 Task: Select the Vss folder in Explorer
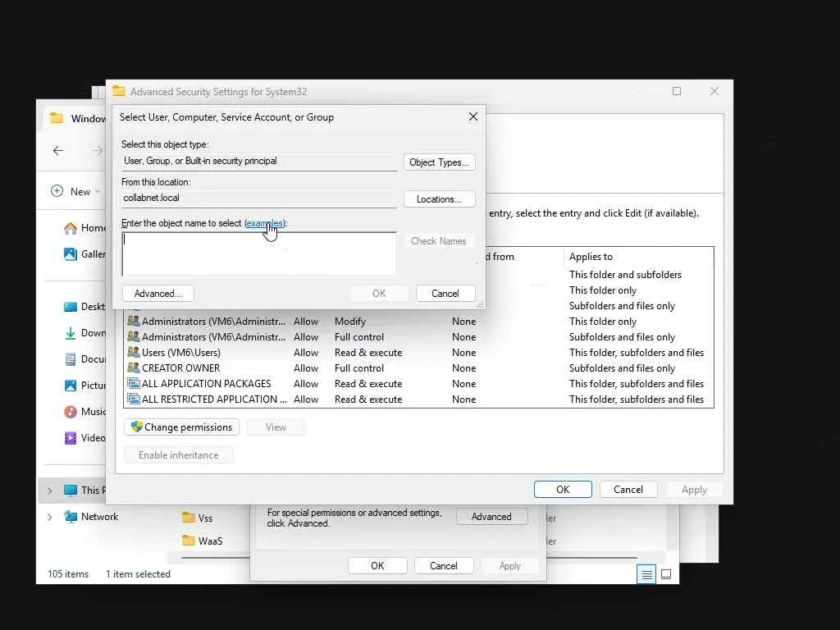point(198,518)
